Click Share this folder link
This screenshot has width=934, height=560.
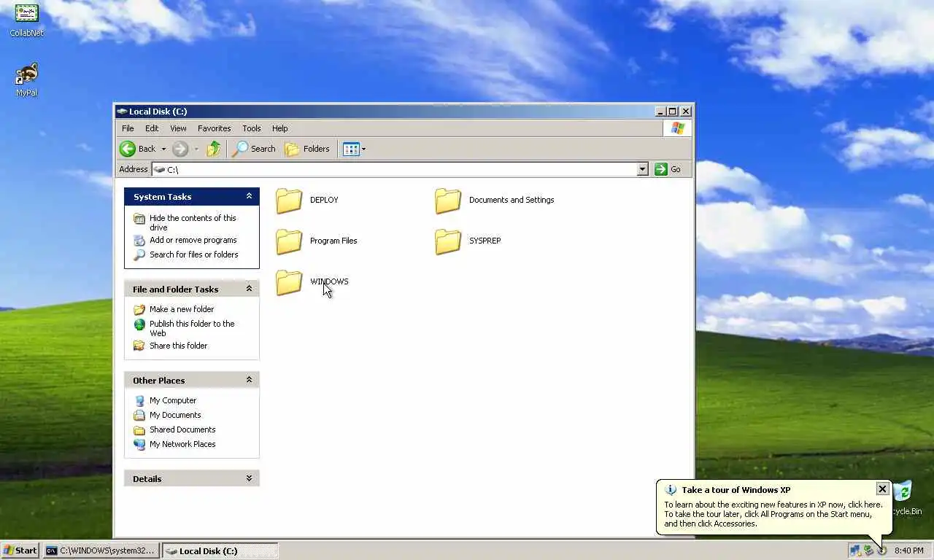tap(178, 346)
